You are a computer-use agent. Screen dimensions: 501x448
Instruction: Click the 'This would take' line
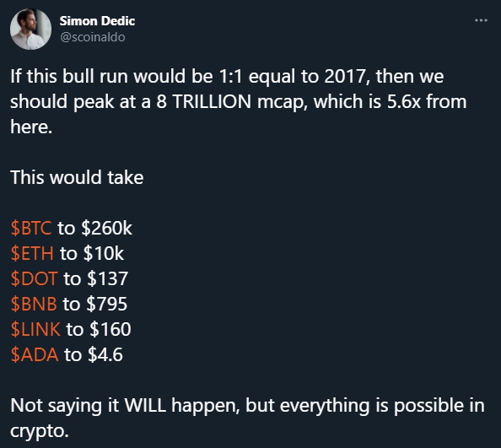click(x=77, y=177)
